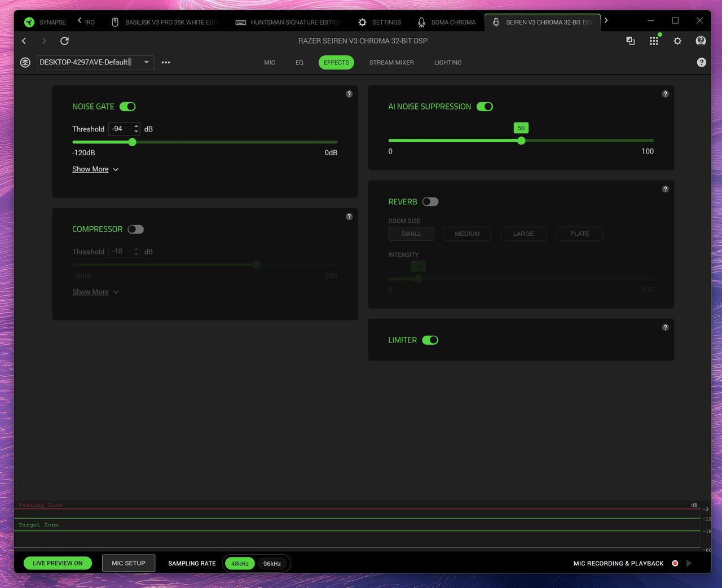Open the Synapse home tab

click(x=45, y=22)
